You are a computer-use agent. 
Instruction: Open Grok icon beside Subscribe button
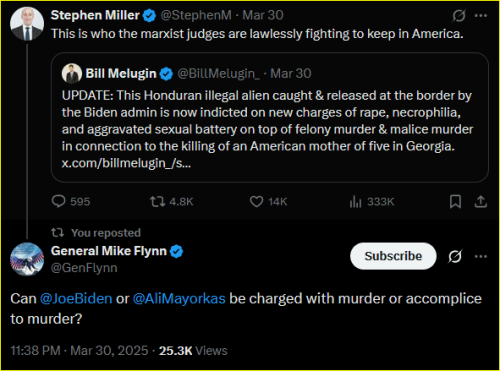(455, 256)
